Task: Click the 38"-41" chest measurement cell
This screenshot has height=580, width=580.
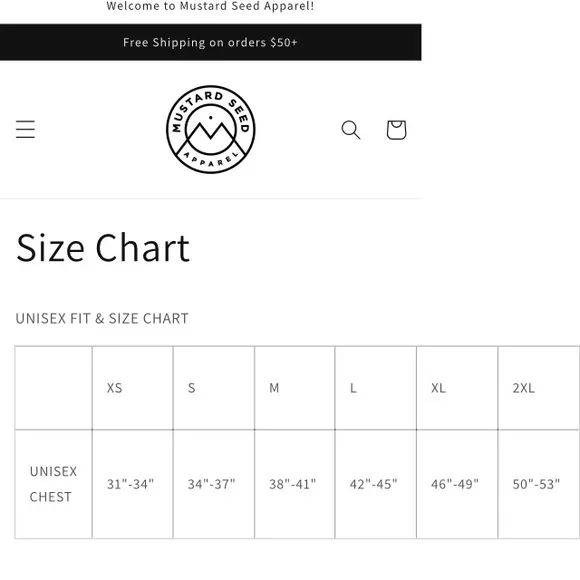Action: [294, 484]
